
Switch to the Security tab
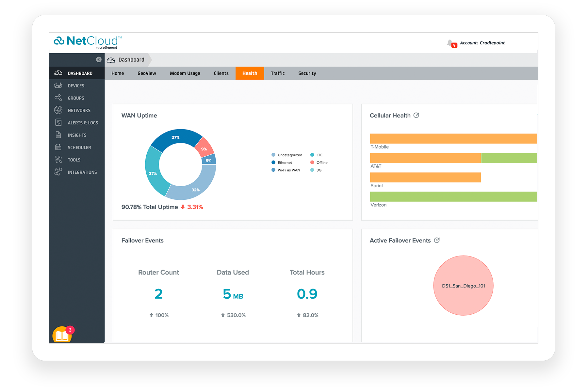click(307, 73)
